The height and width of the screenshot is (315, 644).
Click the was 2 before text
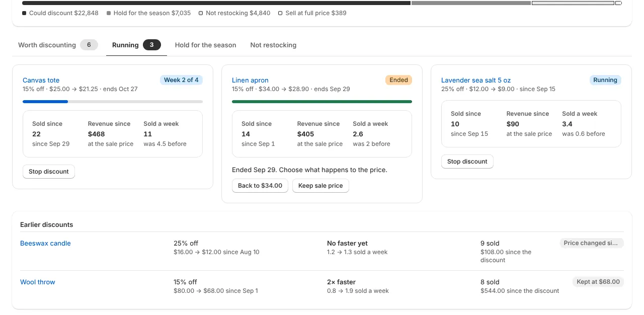[371, 144]
